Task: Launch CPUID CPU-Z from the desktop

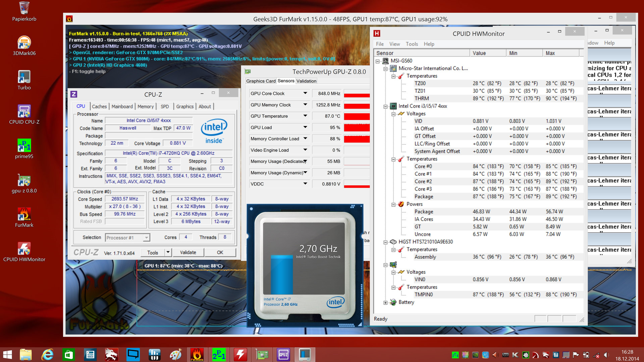Action: pyautogui.click(x=24, y=114)
